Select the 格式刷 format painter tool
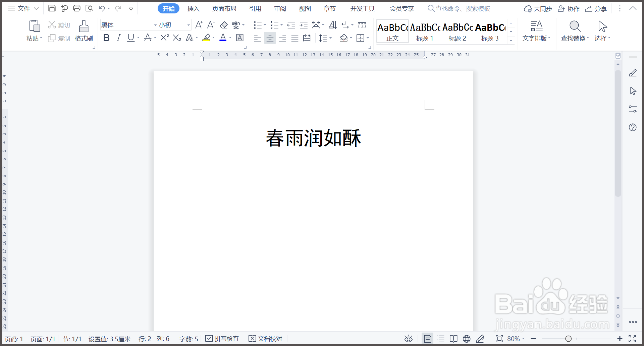Viewport: 644px width, 346px height. pos(84,31)
